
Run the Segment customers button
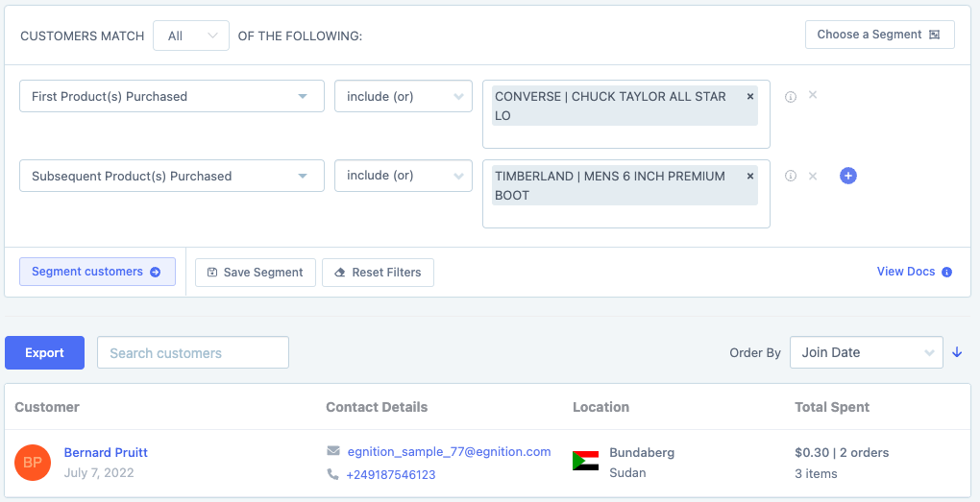[x=97, y=272]
